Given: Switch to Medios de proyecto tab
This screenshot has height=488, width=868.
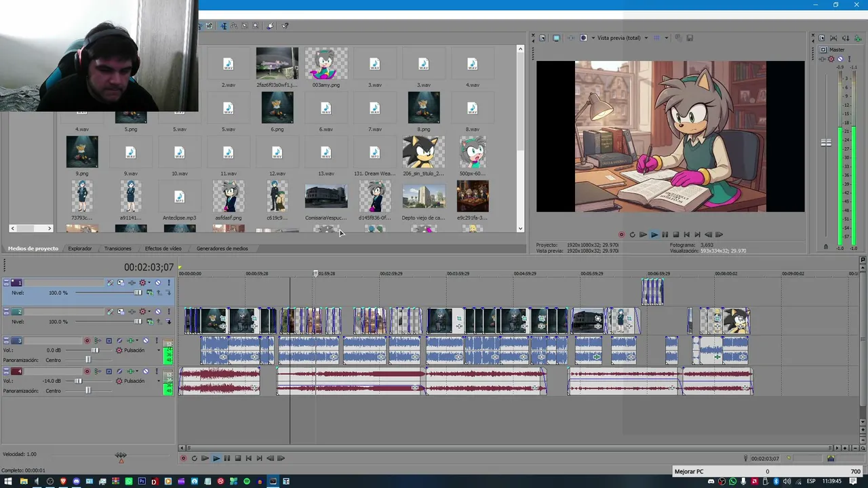Looking at the screenshot, I should point(33,249).
